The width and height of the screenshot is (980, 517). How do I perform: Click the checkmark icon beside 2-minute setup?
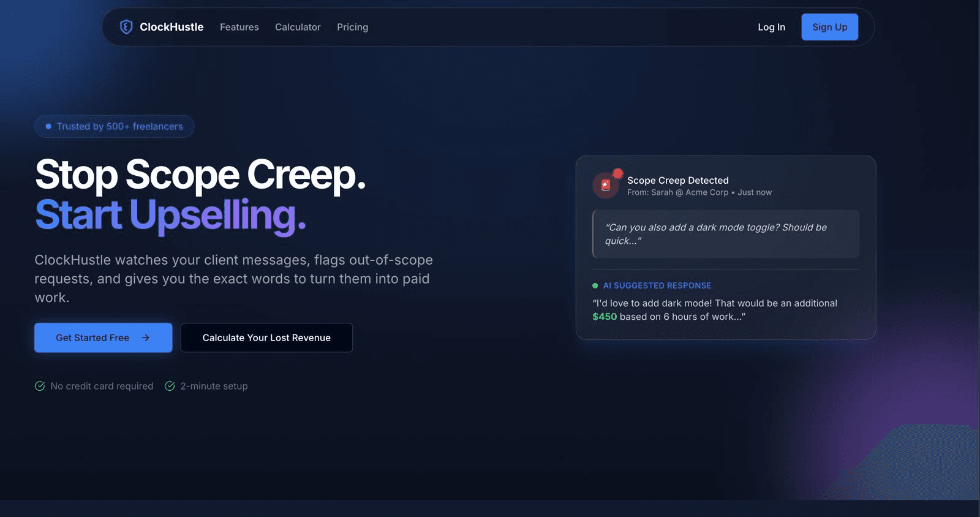170,386
